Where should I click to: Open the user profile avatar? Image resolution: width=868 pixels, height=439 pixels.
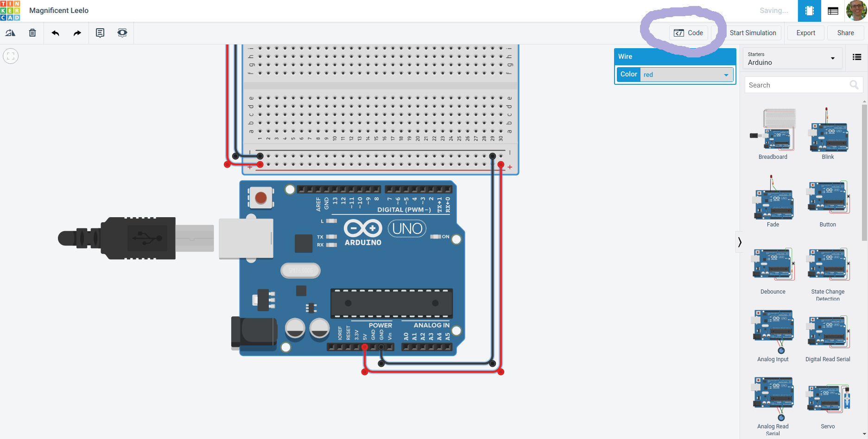point(856,11)
